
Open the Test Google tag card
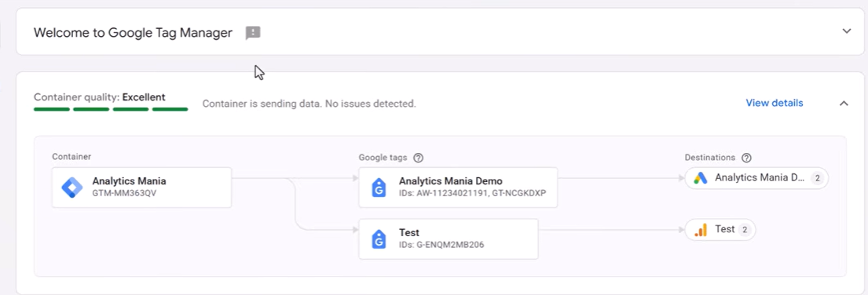click(449, 239)
